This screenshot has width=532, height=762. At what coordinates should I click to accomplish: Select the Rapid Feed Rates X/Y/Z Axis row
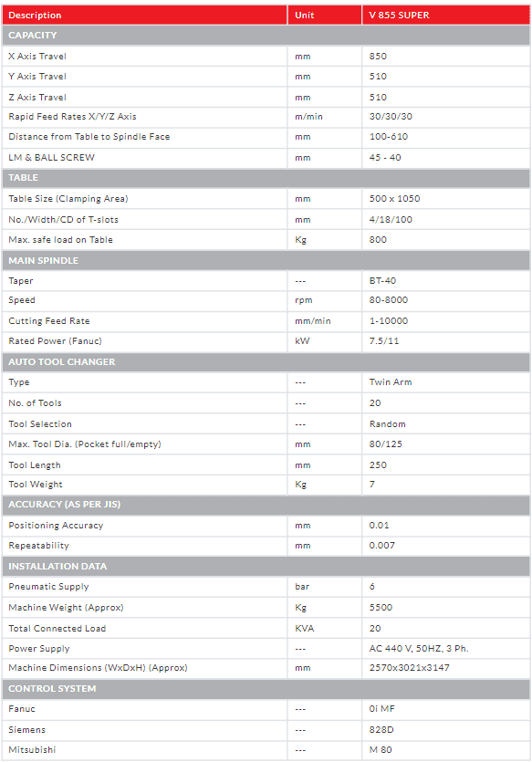coord(266,117)
